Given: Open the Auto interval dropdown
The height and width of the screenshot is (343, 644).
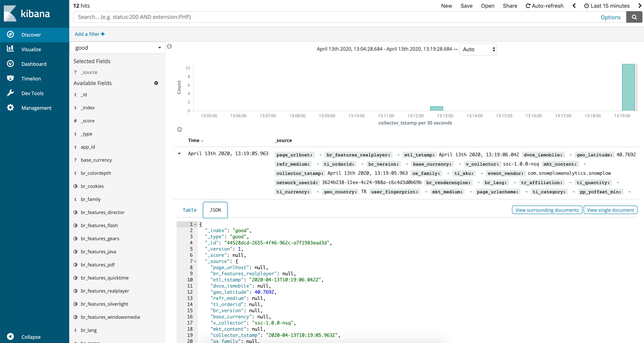Looking at the screenshot, I should [x=478, y=49].
